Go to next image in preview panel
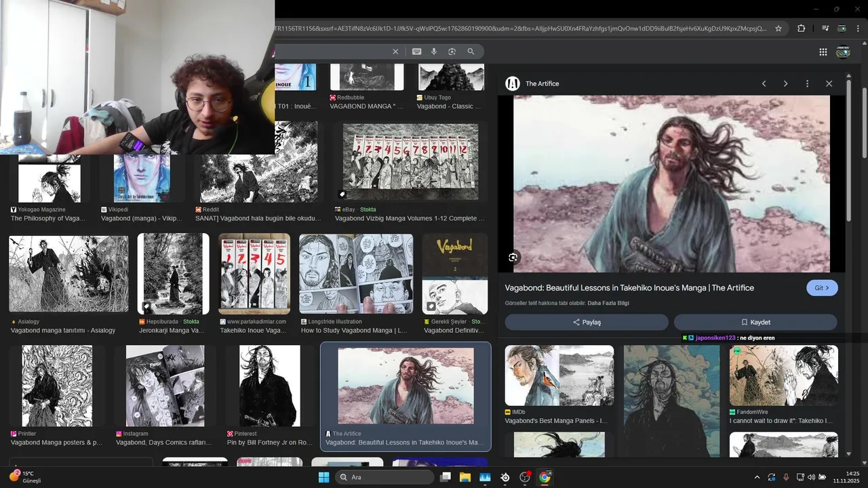The image size is (868, 488). tap(785, 83)
